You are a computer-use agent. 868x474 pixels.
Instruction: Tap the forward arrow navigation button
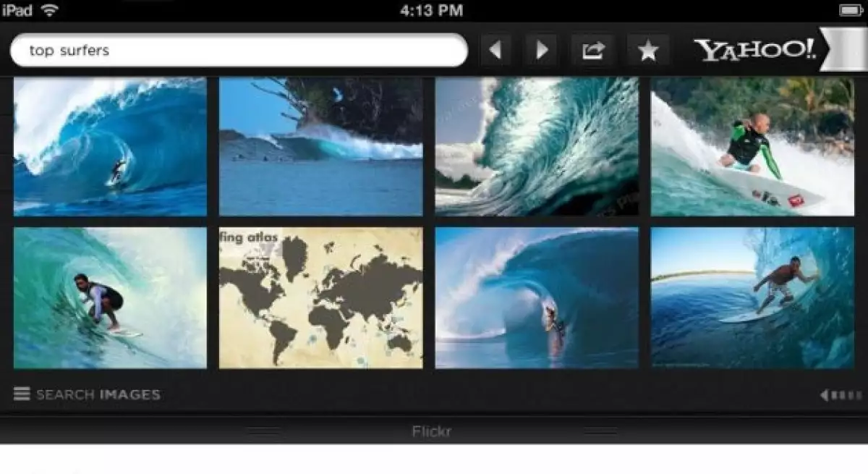click(542, 50)
